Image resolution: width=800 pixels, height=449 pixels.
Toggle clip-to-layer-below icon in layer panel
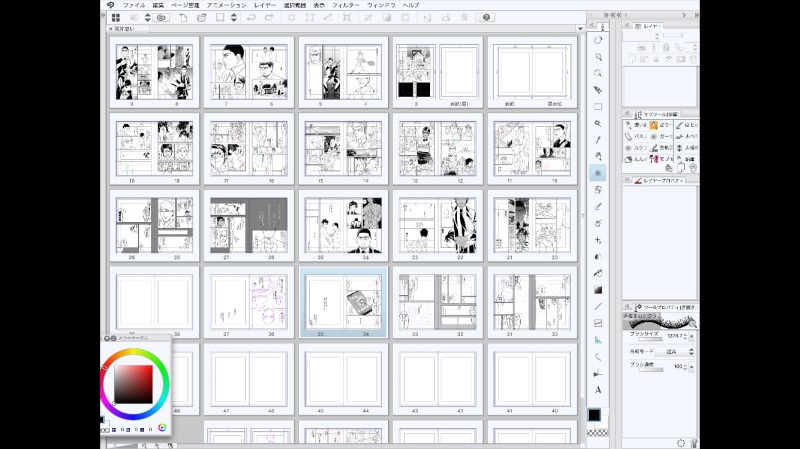point(642,47)
